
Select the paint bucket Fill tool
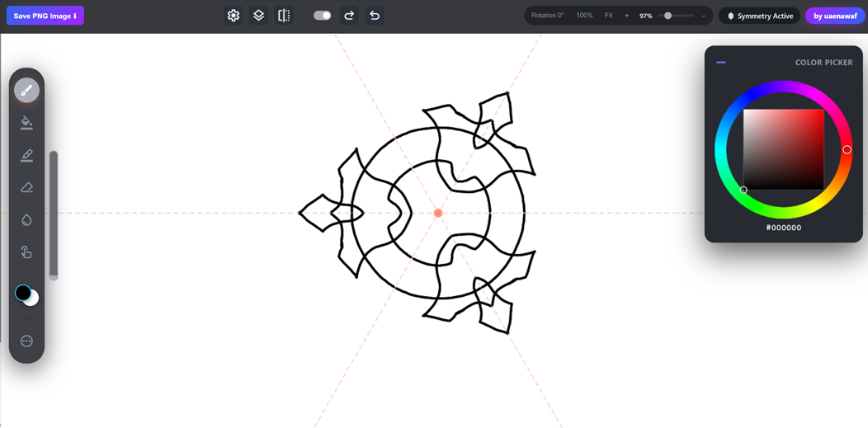[26, 122]
